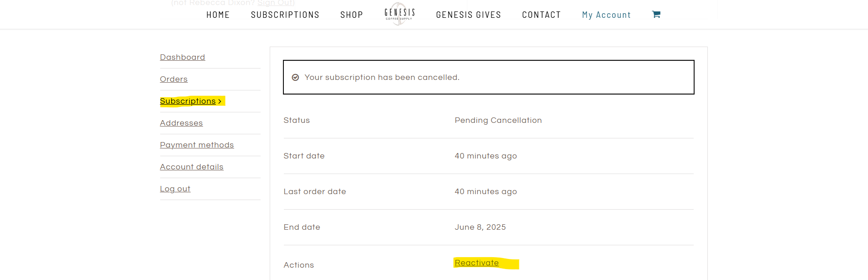
Task: Reactivate the cancelled subscription
Action: pyautogui.click(x=477, y=263)
